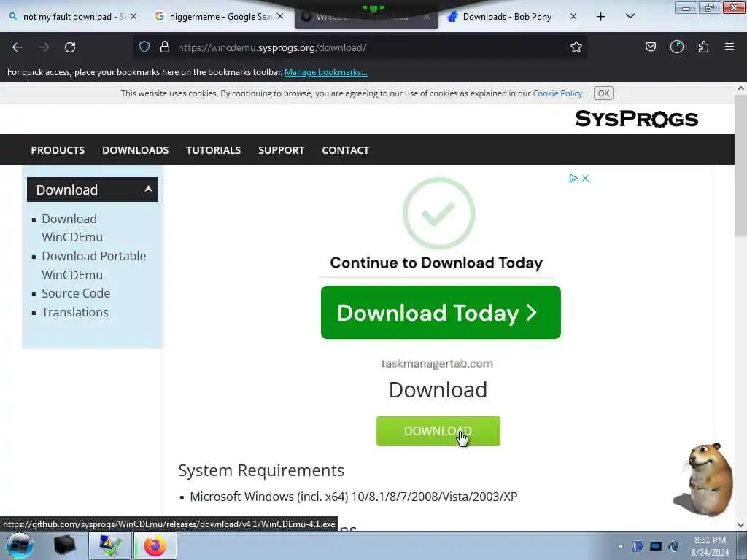
Task: Open the SUPPORT menu
Action: click(281, 150)
